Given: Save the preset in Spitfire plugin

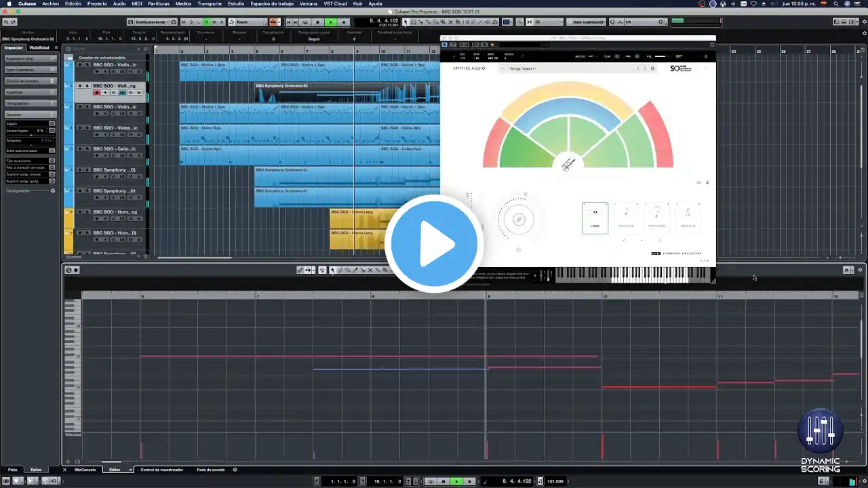Looking at the screenshot, I should [x=653, y=68].
